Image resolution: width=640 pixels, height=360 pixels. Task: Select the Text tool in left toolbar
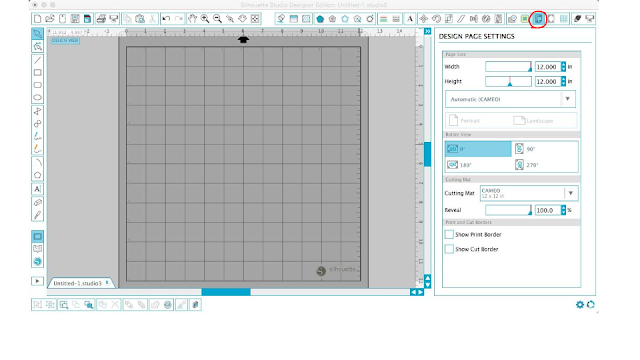(37, 189)
